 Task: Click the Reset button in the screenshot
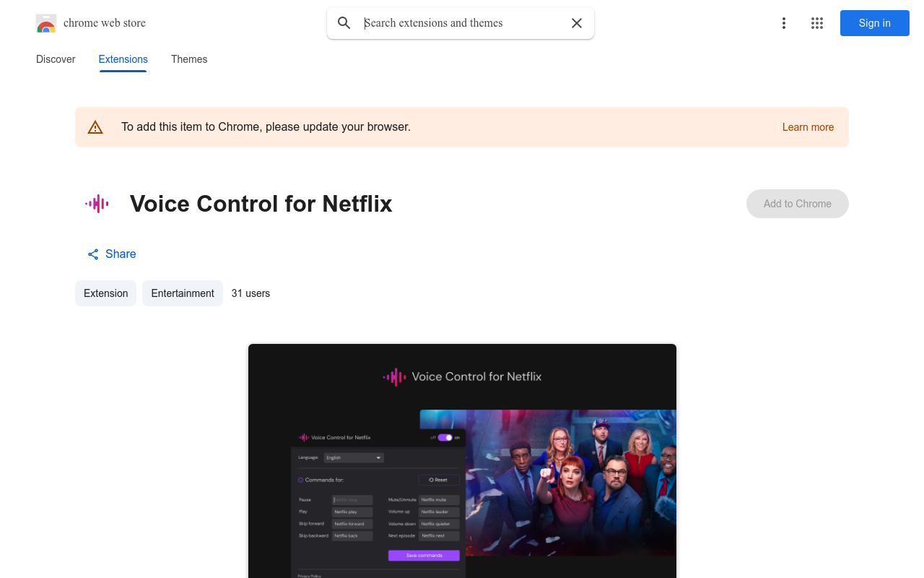439,480
